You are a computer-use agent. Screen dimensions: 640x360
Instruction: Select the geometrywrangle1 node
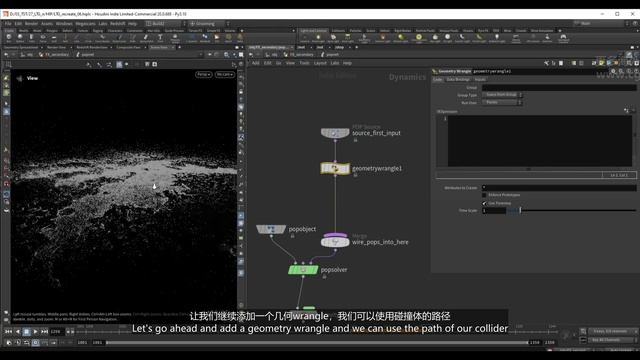click(335, 169)
